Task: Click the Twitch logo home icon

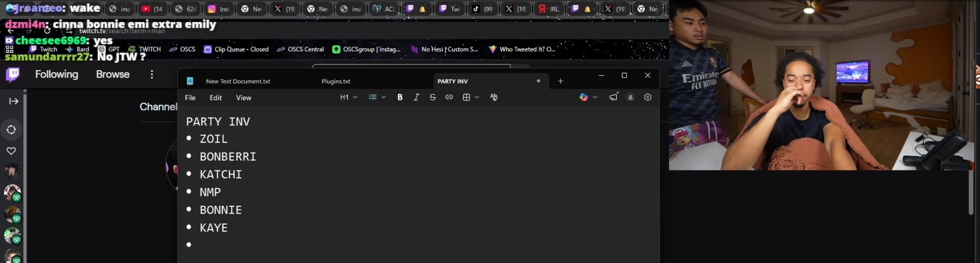Action: click(x=13, y=74)
